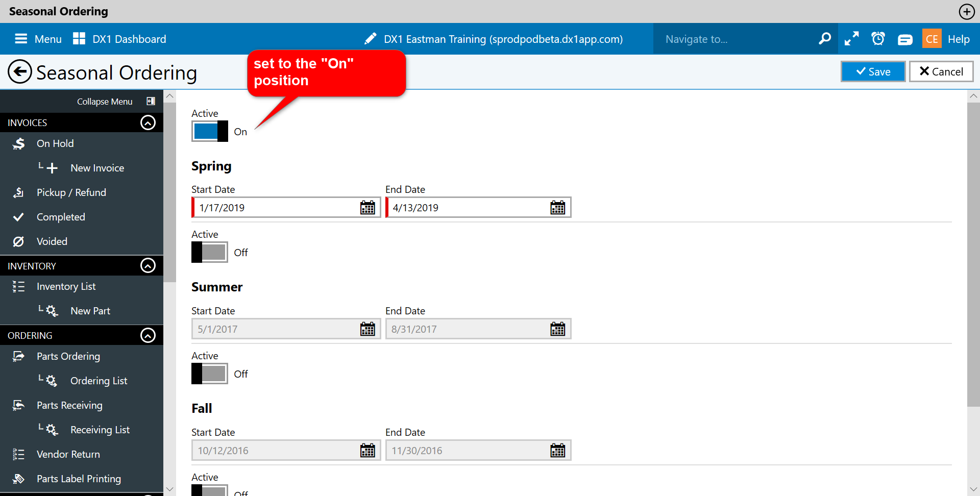Click the Pickup / Refund icon
980x496 pixels.
pyautogui.click(x=19, y=192)
